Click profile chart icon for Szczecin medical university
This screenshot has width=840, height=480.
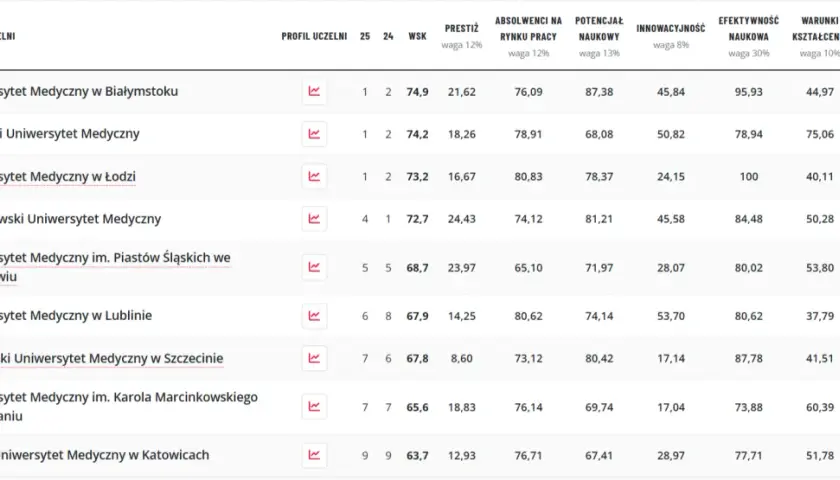pos(314,358)
